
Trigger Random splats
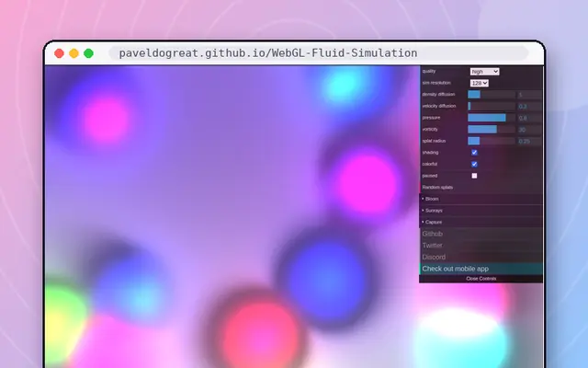click(x=481, y=188)
